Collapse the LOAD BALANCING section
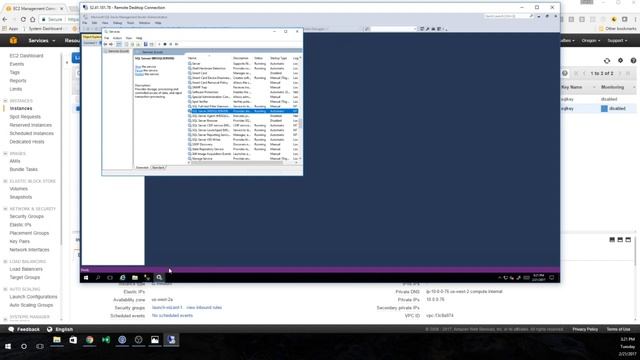Viewport: 640px width, 360px height. 5,262
